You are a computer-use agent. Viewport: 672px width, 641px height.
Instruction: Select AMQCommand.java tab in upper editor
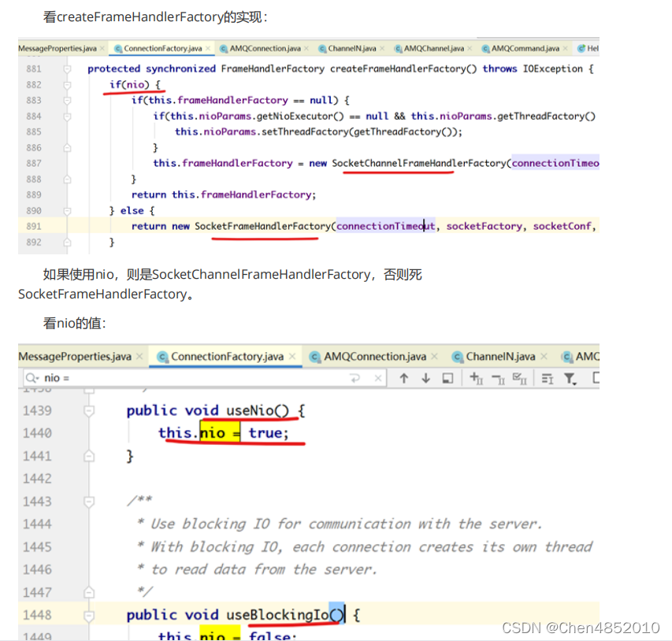click(x=525, y=48)
